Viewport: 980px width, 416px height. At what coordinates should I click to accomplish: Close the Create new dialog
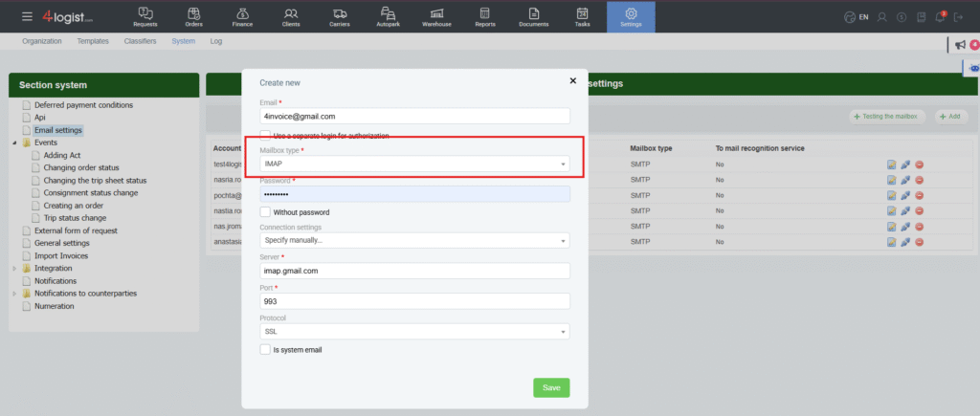[x=572, y=81]
